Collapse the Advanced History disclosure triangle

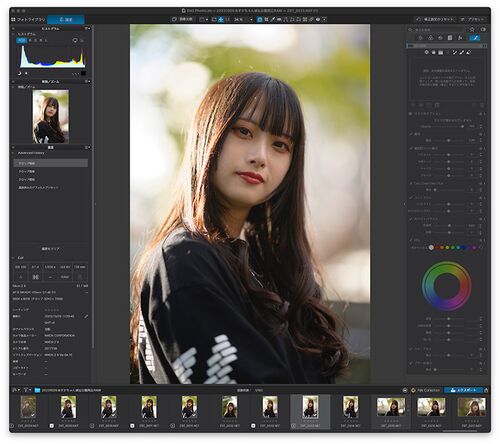tap(13, 153)
